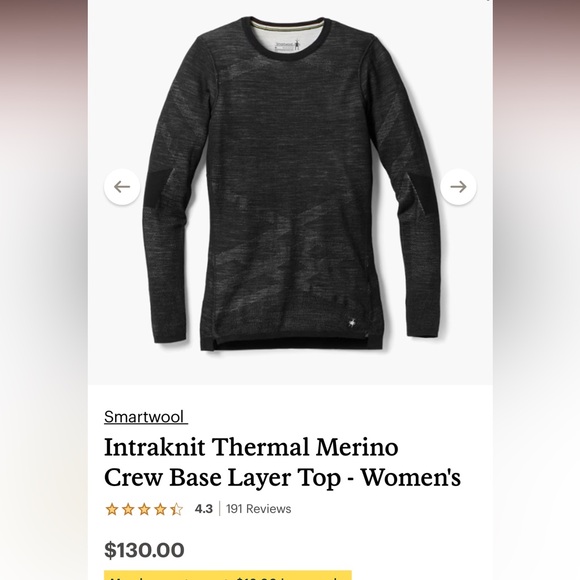The width and height of the screenshot is (580, 580).
Task: Click the second rating star
Action: coord(128,509)
